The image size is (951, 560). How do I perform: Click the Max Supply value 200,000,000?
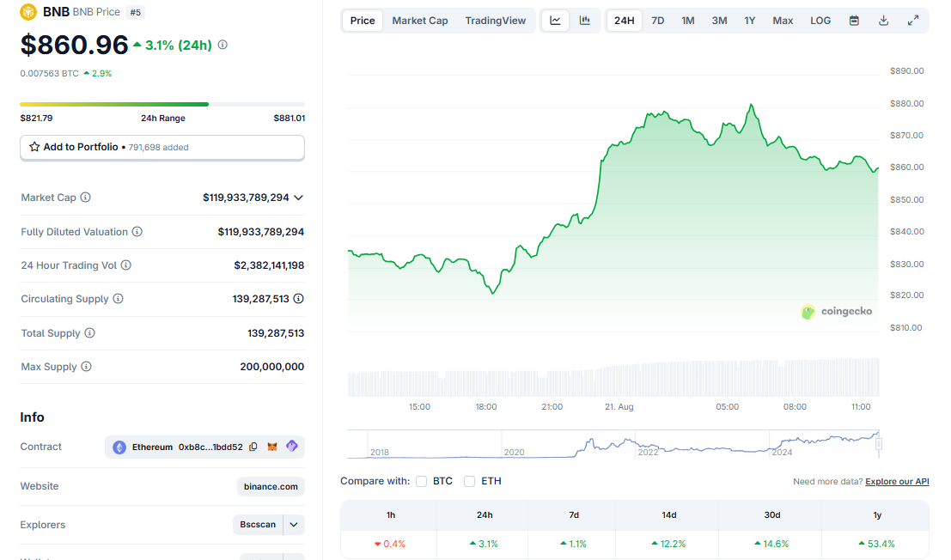click(x=271, y=367)
